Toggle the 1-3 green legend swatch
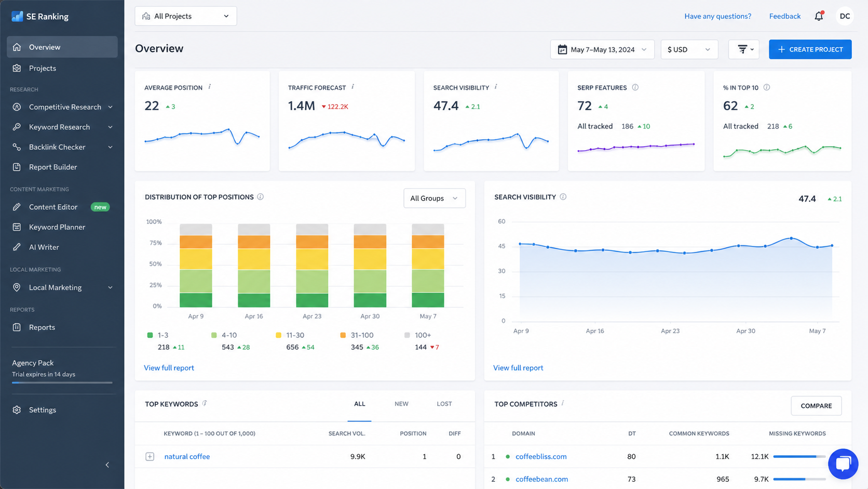The width and height of the screenshot is (868, 489). click(150, 335)
